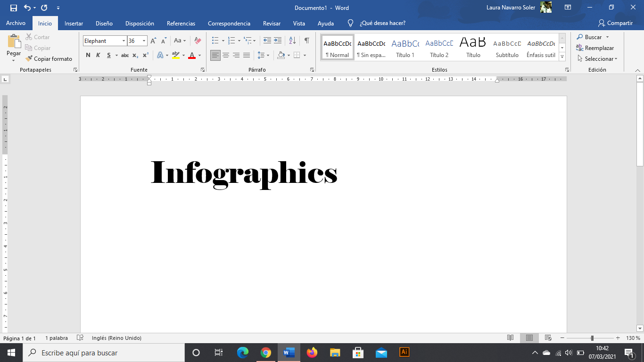Toggle italic (K) formatting
This screenshot has height=362, width=644.
point(98,55)
